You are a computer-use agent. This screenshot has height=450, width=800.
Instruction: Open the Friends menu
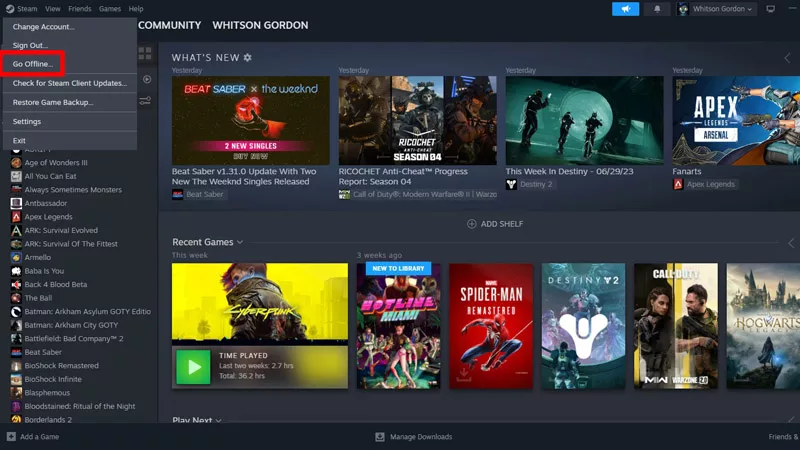coord(80,9)
